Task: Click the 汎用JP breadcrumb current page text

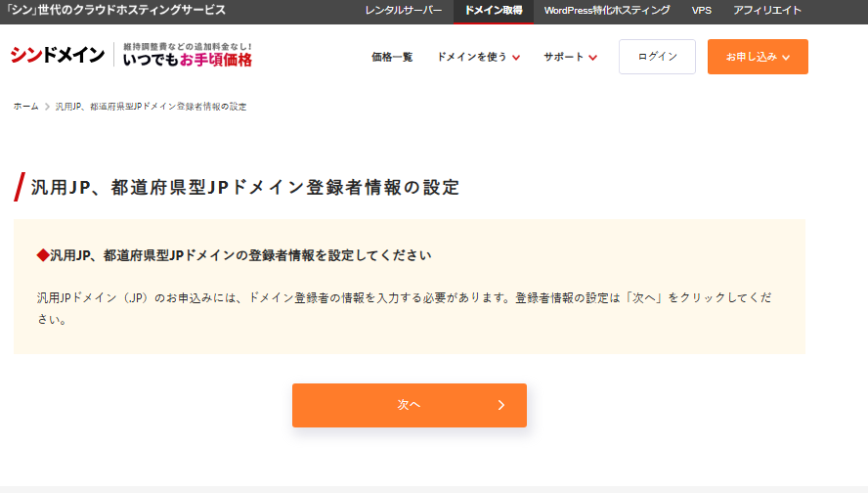Action: [x=151, y=106]
